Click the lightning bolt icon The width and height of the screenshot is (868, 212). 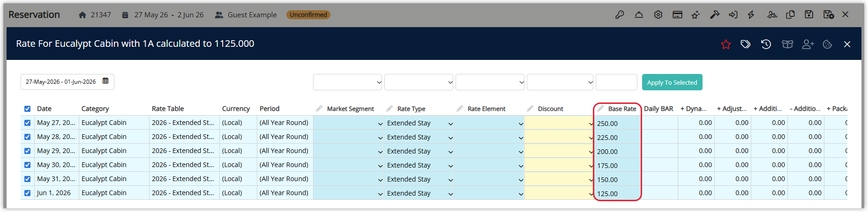[751, 15]
